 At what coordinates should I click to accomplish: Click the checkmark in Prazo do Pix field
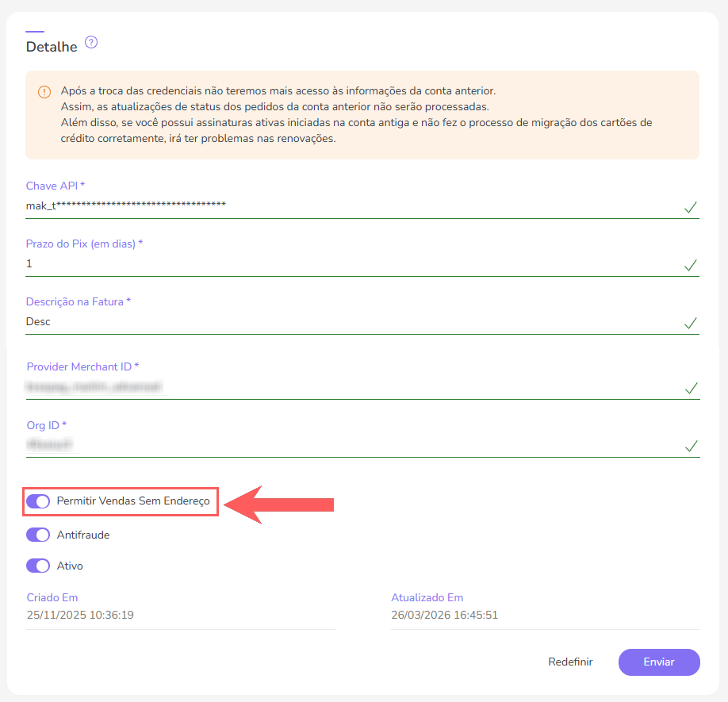point(691,266)
